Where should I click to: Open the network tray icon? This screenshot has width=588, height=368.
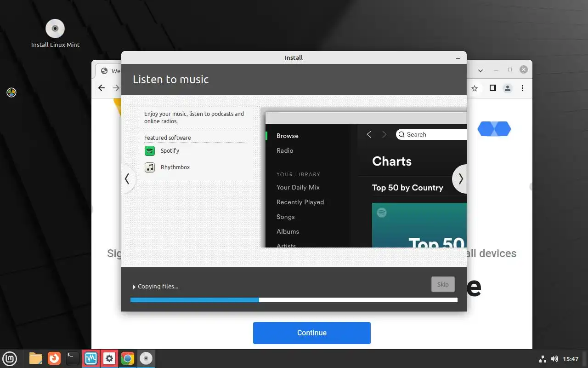click(x=542, y=359)
